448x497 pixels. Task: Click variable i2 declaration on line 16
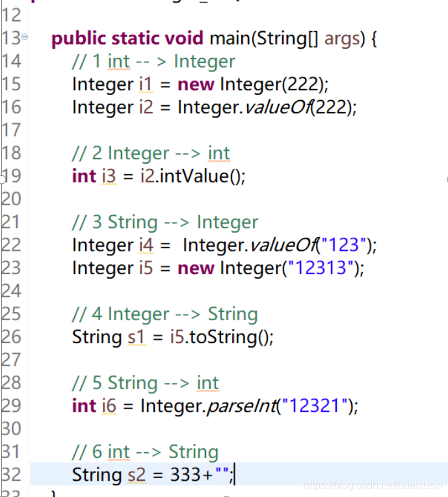(x=146, y=107)
